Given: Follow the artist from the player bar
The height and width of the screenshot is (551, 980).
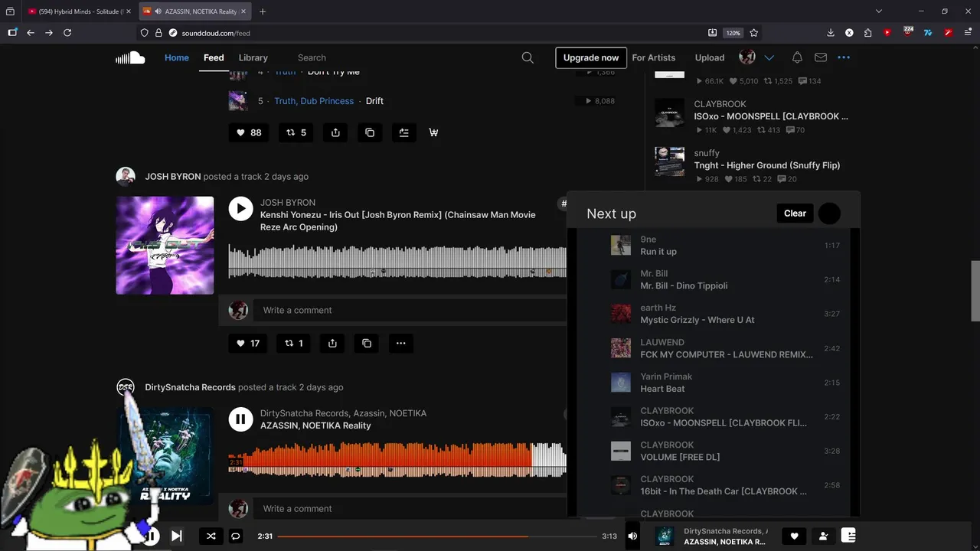Looking at the screenshot, I should (823, 536).
